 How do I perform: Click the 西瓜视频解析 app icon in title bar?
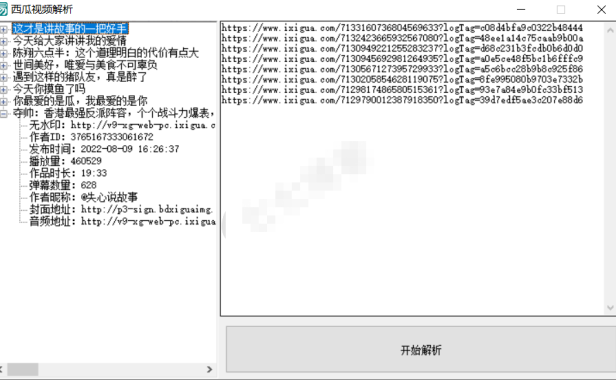point(3,9)
